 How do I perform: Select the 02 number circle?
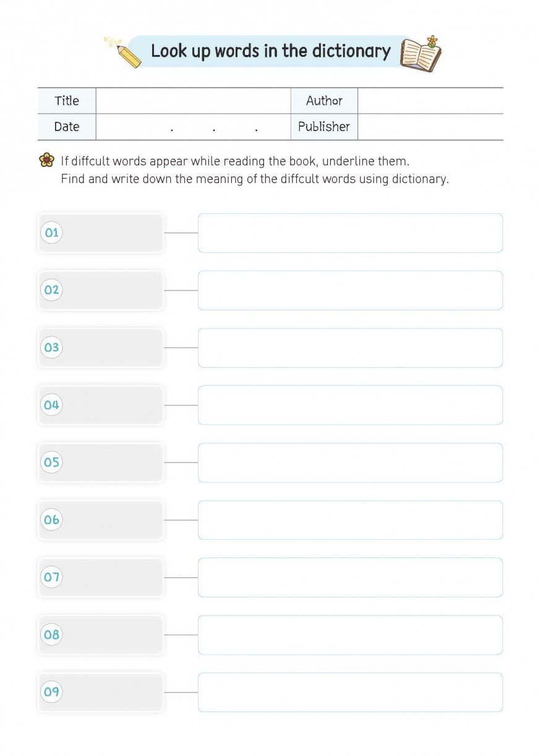coord(51,290)
